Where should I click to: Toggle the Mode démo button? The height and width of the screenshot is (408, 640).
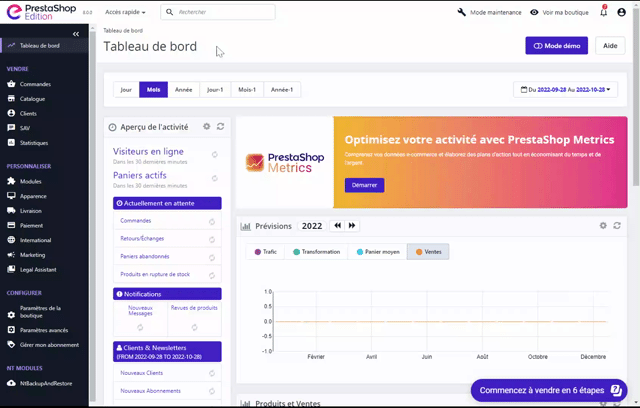point(557,46)
